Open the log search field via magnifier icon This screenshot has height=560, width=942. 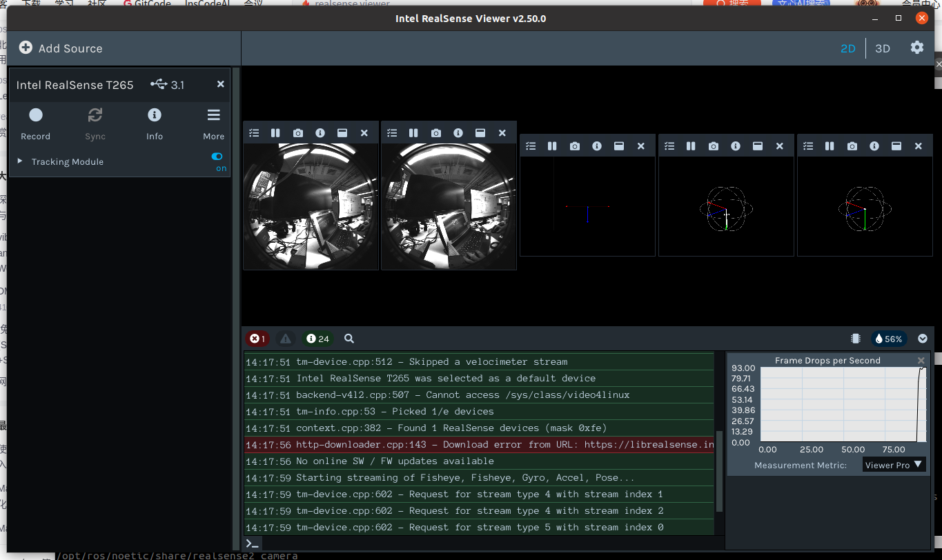pos(349,339)
